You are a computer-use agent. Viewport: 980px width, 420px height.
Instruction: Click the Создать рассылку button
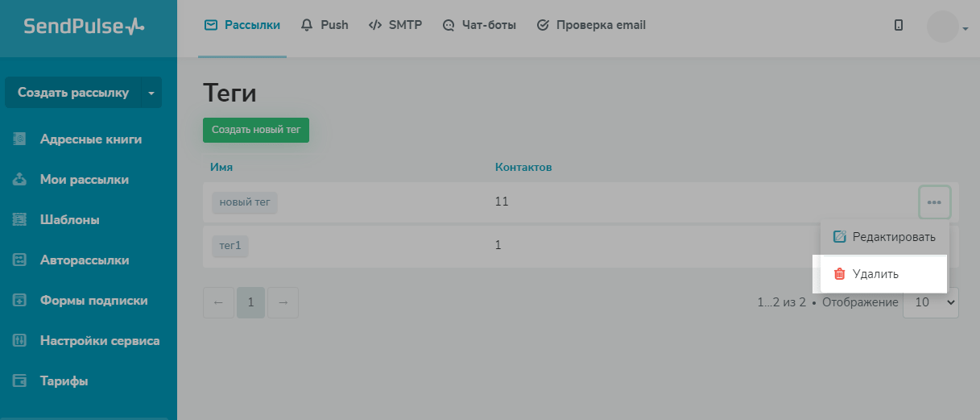coord(73,93)
